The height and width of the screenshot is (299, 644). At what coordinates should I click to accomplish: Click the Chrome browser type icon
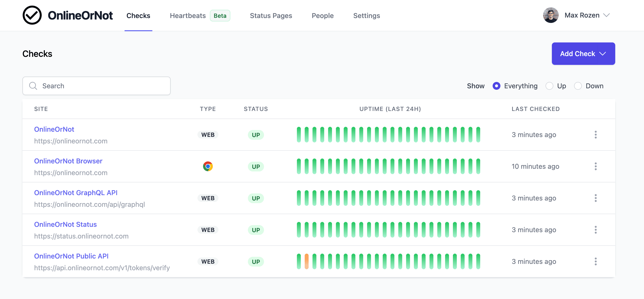pos(208,166)
